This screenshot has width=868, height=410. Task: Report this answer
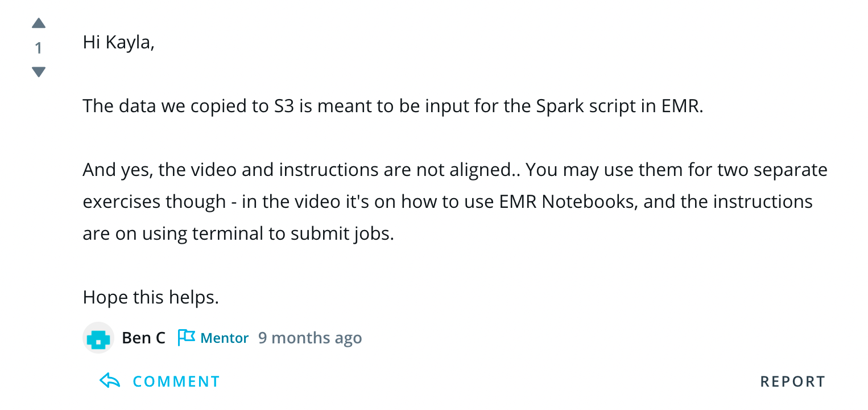[792, 382]
